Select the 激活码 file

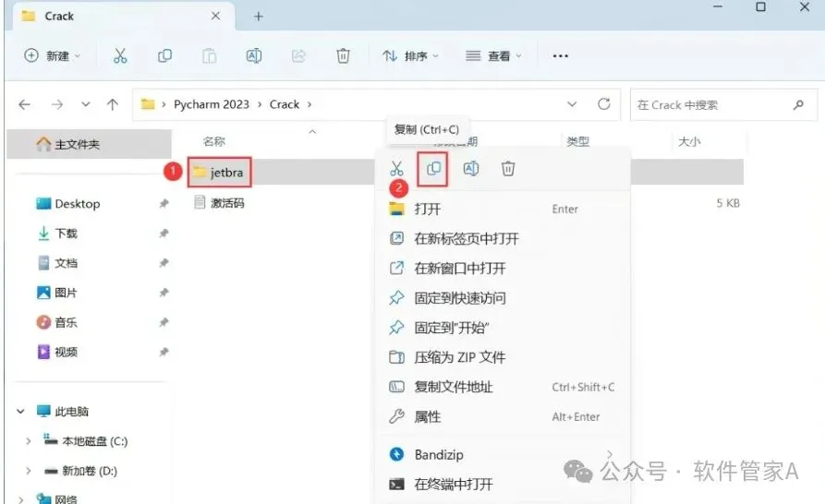point(220,203)
